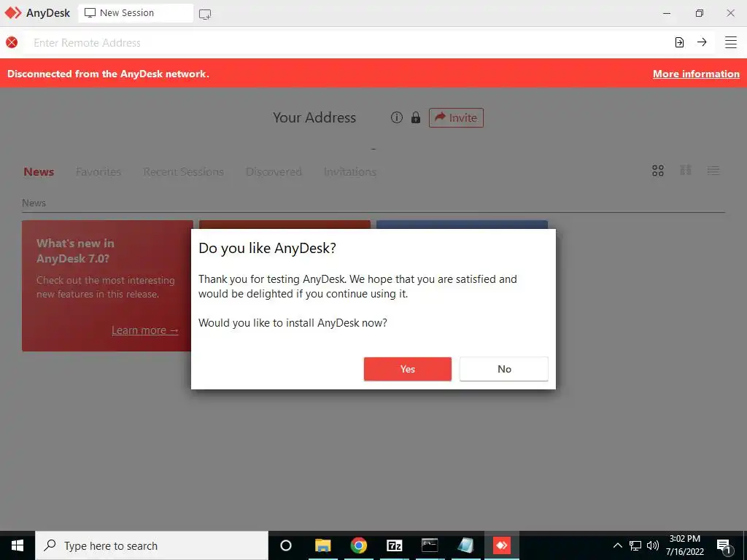Image resolution: width=747 pixels, height=560 pixels.
Task: Open File Explorer from taskbar
Action: 322,545
